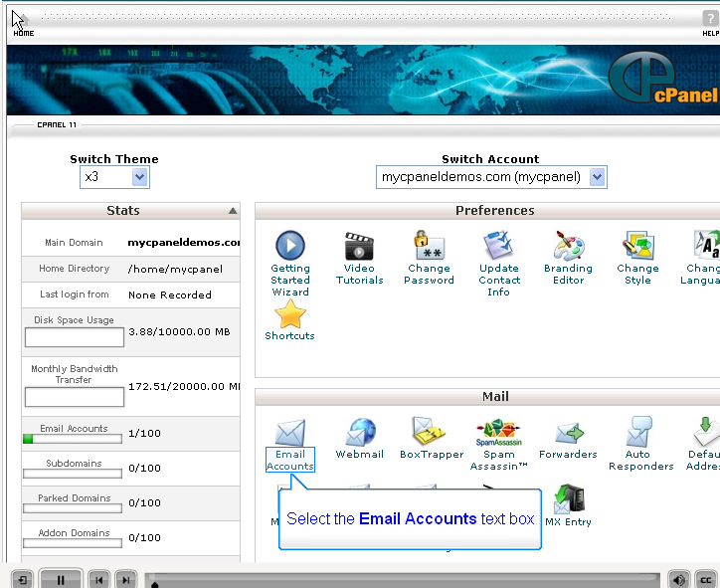The width and height of the screenshot is (720, 588).
Task: Click the Monthly Bandwidth Transfer bar
Action: pos(75,397)
